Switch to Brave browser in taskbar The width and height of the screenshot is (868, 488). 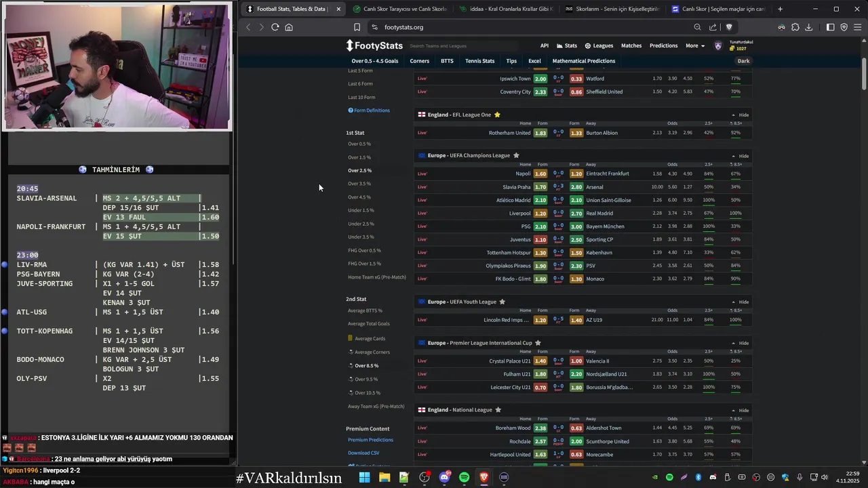[484, 477]
